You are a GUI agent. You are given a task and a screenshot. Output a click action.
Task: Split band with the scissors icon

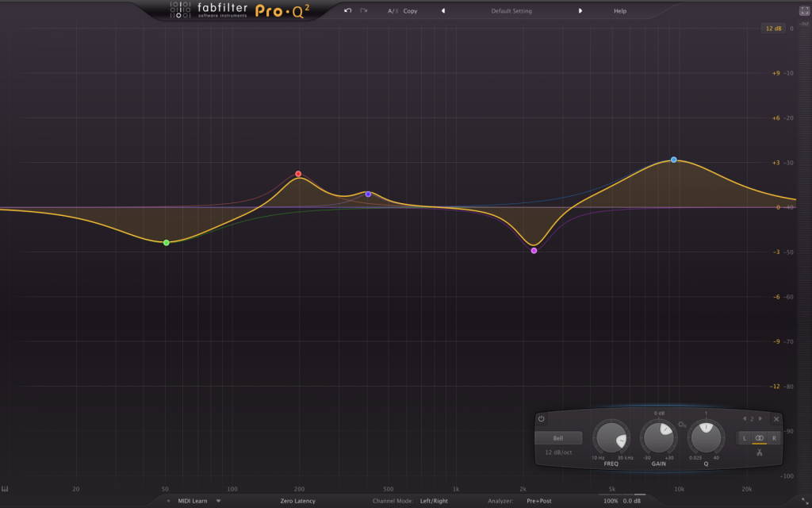pyautogui.click(x=759, y=452)
